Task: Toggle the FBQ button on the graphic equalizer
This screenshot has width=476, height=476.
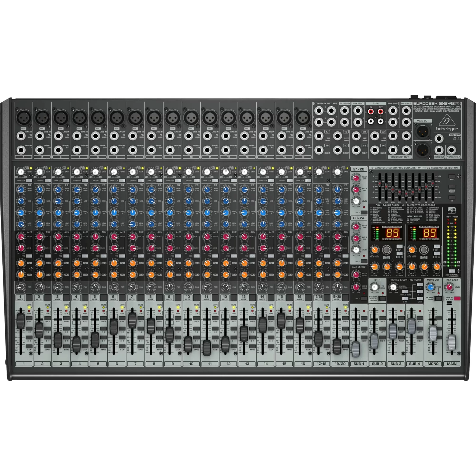Action: [x=452, y=176]
